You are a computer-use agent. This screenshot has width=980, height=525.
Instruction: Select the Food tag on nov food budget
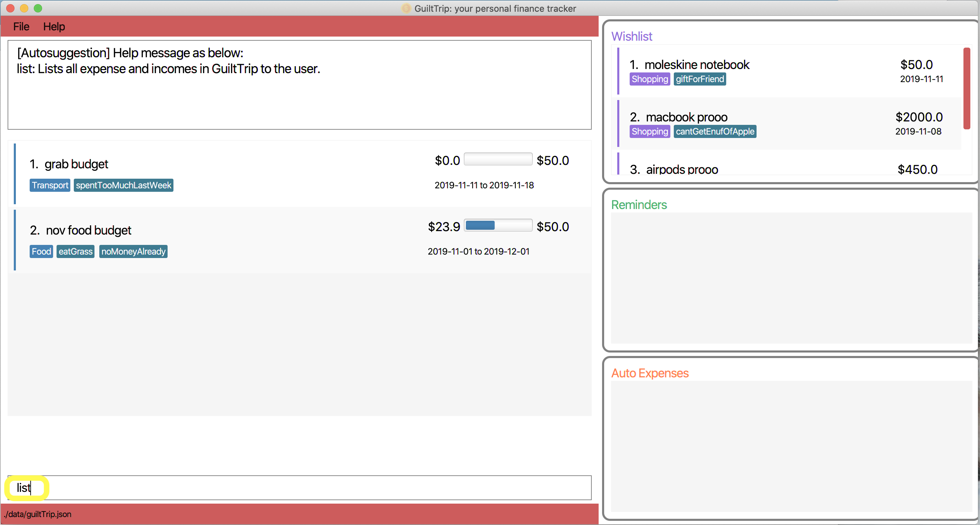point(41,251)
